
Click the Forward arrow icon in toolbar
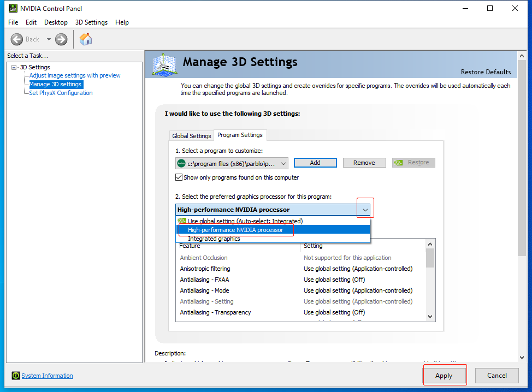[61, 39]
